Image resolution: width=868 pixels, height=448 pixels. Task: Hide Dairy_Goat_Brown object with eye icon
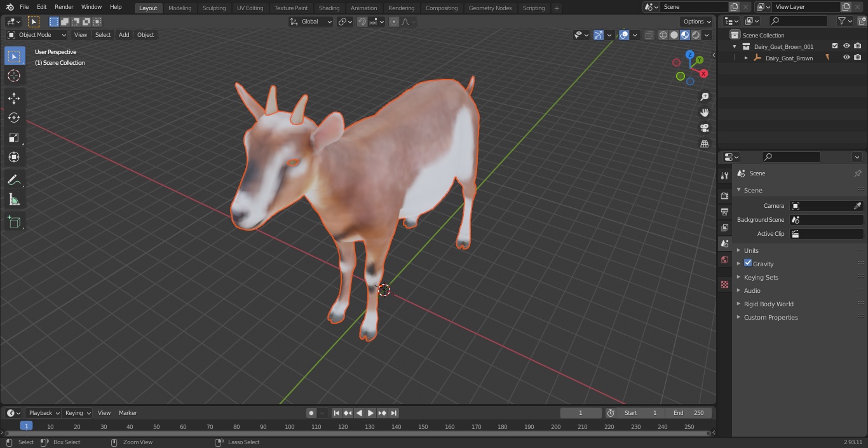tap(846, 58)
